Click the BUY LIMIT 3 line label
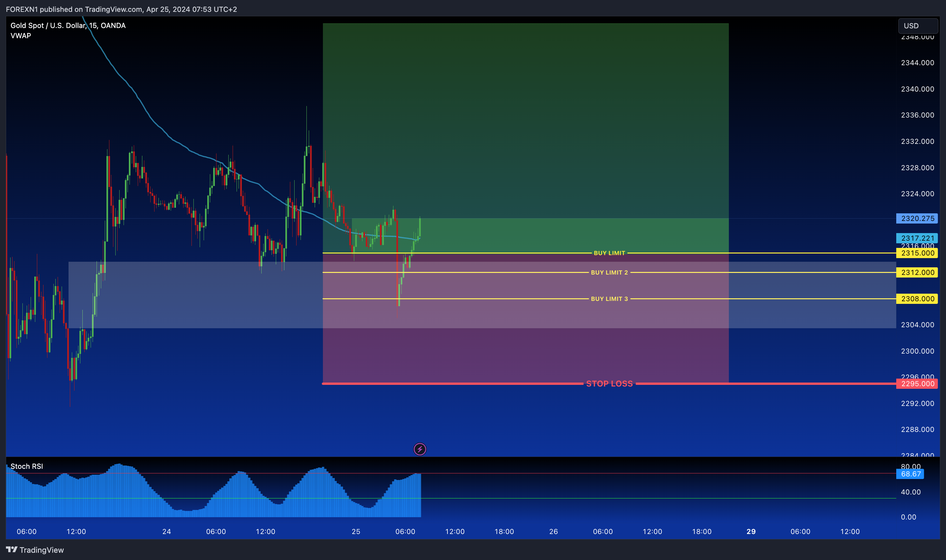The width and height of the screenshot is (946, 560). point(609,299)
